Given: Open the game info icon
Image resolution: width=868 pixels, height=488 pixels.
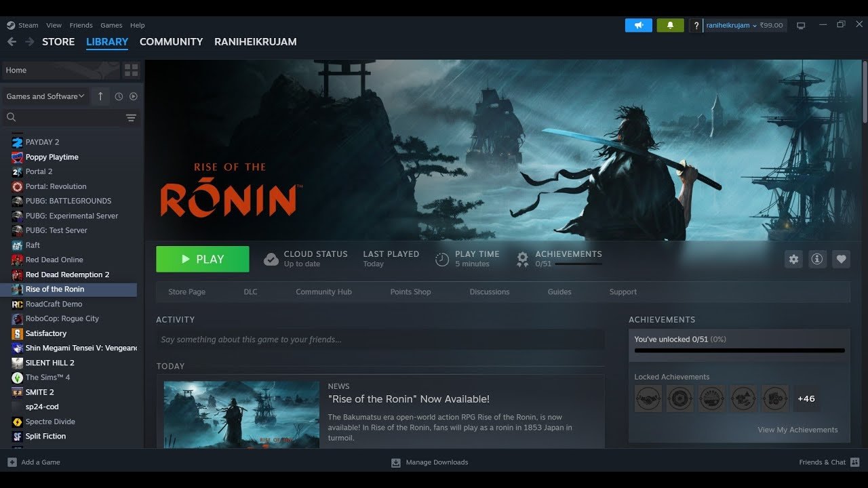Looking at the screenshot, I should point(817,259).
